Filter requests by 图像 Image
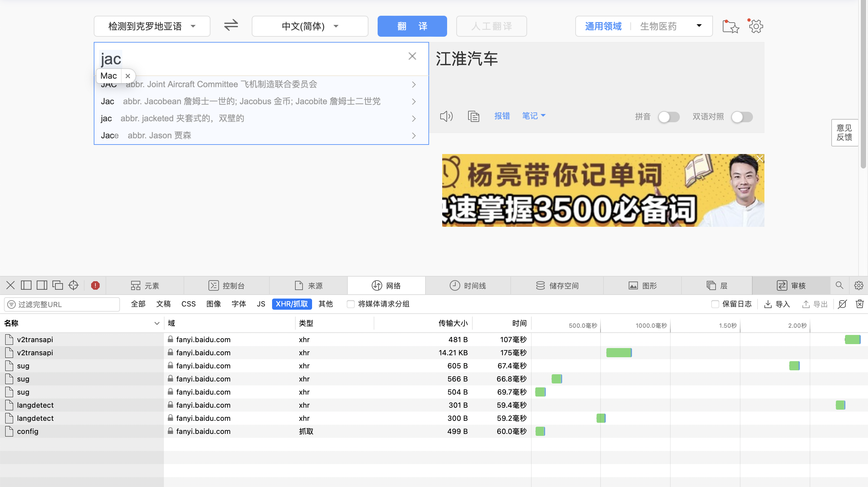Viewport: 868px width, 487px height. tap(214, 304)
